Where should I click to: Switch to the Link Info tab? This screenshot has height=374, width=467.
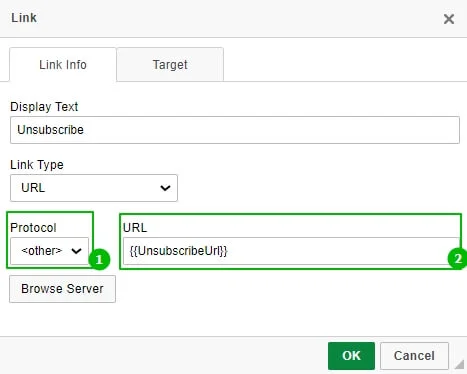[x=63, y=65]
